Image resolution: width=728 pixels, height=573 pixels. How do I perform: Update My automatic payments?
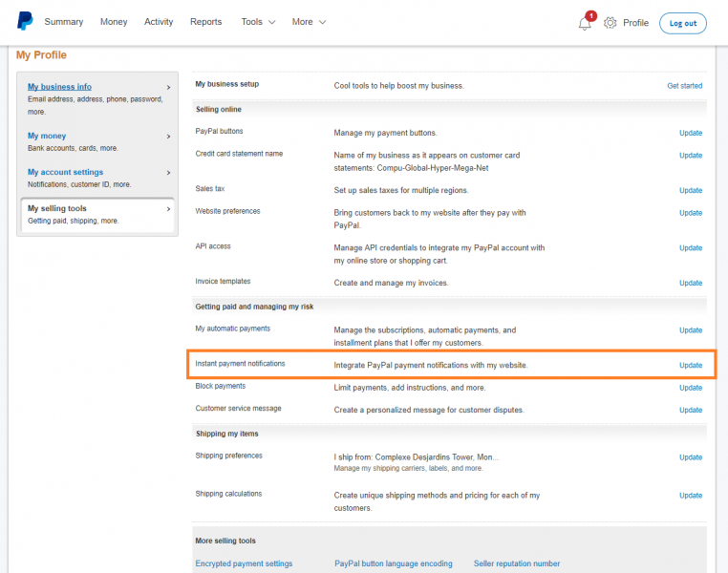[x=691, y=330]
